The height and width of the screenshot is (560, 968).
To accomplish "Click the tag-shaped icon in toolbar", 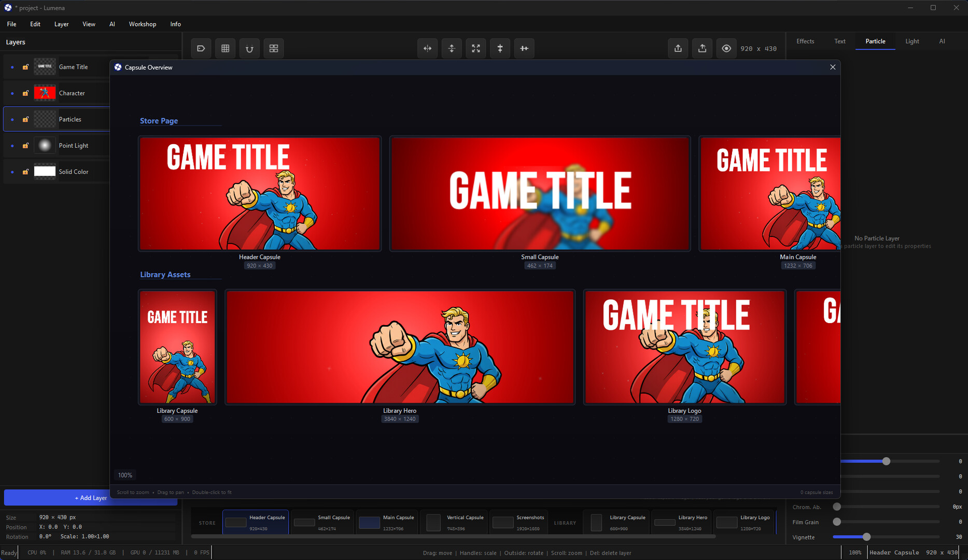I will tap(201, 48).
